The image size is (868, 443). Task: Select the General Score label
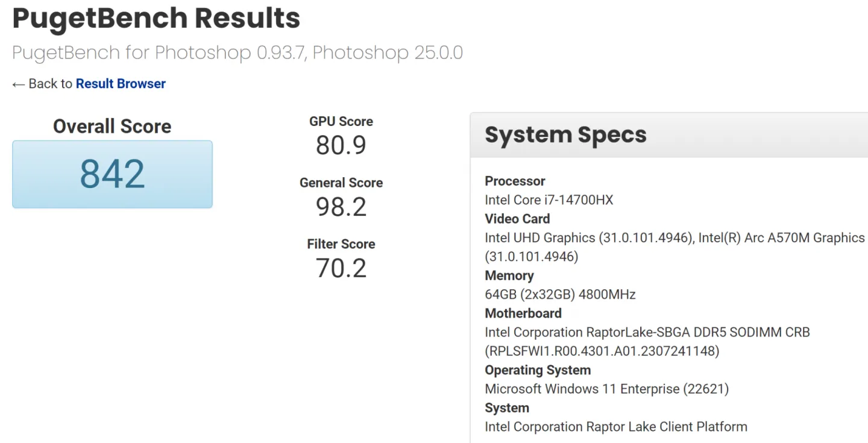341,183
